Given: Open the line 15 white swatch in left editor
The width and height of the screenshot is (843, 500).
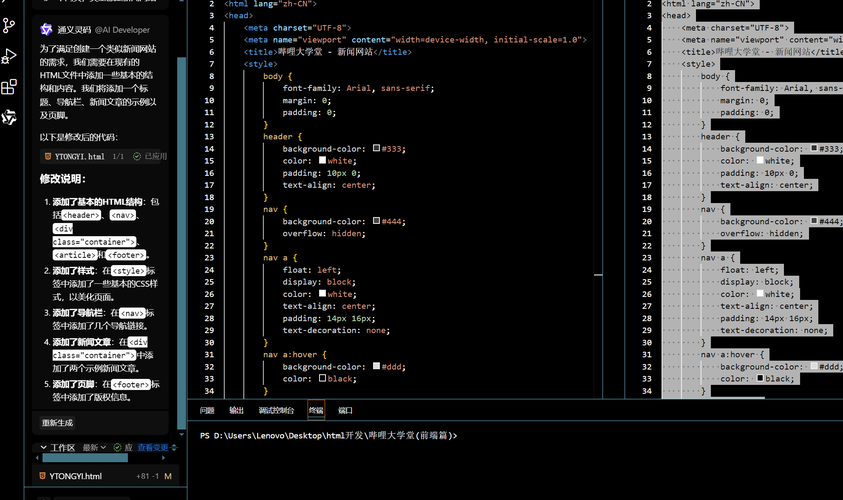Looking at the screenshot, I should point(322,160).
